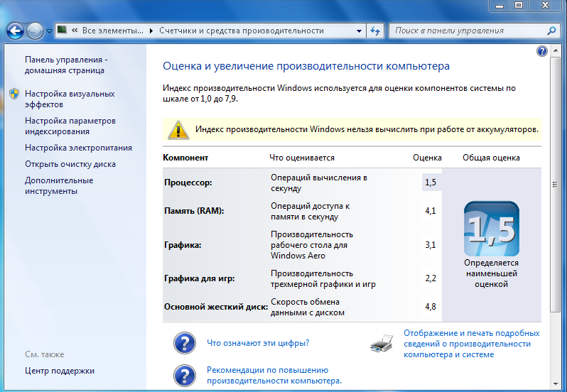Image resolution: width=567 pixels, height=392 pixels.
Task: Open 'Что означают эти цифры?' link
Action: [258, 343]
